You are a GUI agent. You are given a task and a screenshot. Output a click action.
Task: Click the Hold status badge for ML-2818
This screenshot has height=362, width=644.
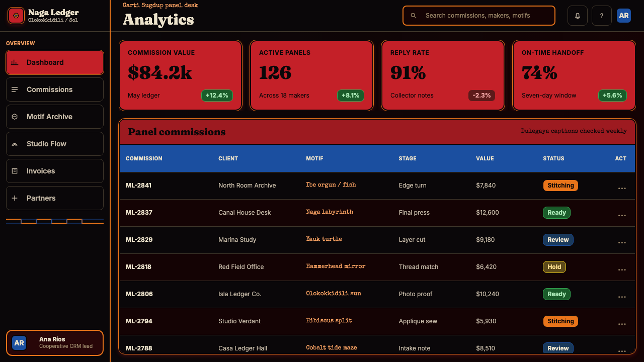pyautogui.click(x=554, y=267)
